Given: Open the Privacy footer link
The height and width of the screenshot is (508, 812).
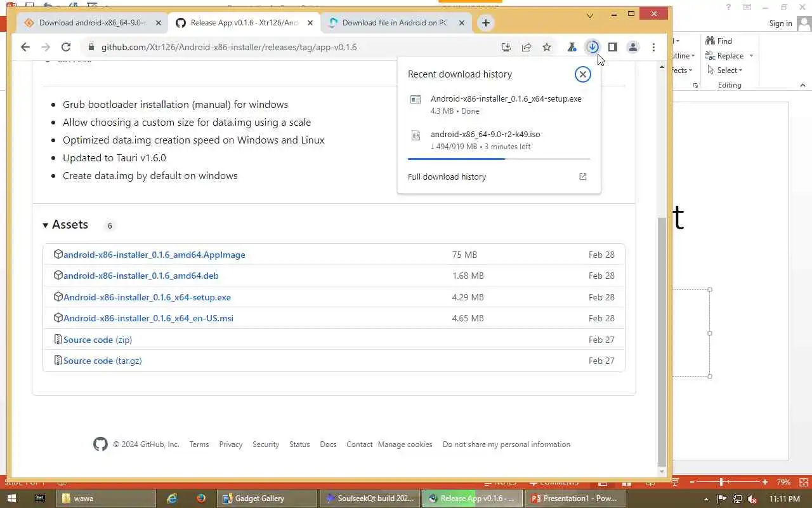Looking at the screenshot, I should [x=231, y=444].
